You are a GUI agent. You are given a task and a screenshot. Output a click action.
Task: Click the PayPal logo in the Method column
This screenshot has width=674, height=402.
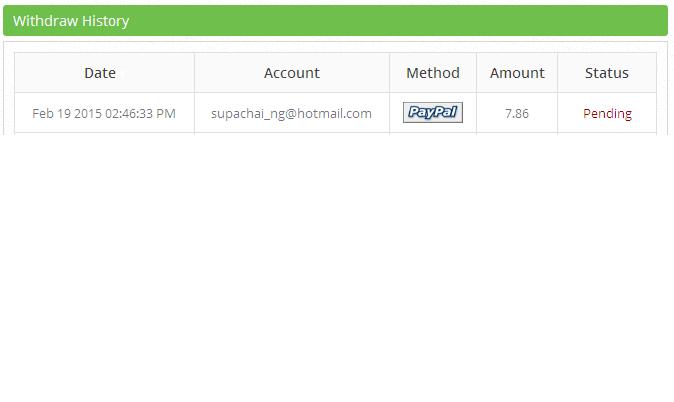coord(433,113)
